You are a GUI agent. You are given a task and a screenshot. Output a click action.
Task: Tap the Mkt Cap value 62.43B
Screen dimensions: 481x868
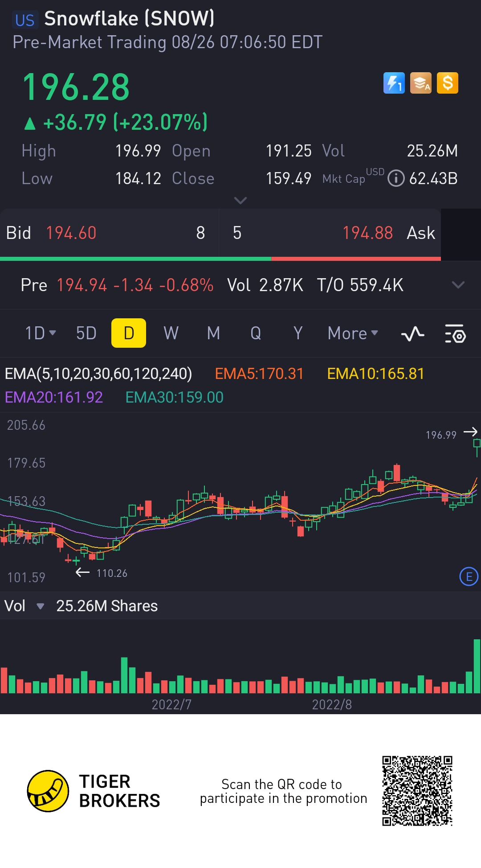433,178
